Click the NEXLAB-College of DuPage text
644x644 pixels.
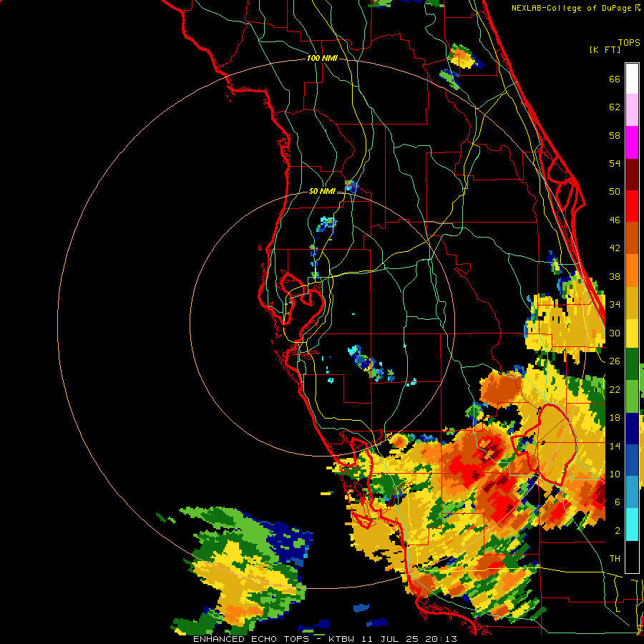click(x=571, y=8)
